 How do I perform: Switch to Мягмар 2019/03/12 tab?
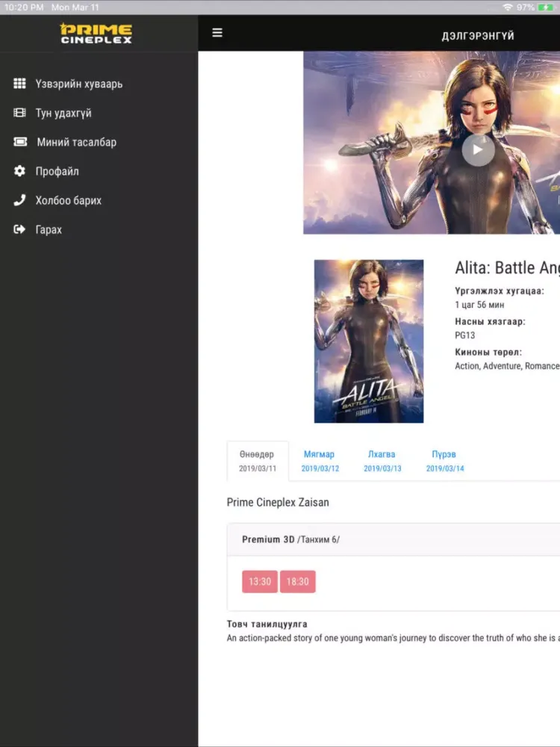point(320,461)
